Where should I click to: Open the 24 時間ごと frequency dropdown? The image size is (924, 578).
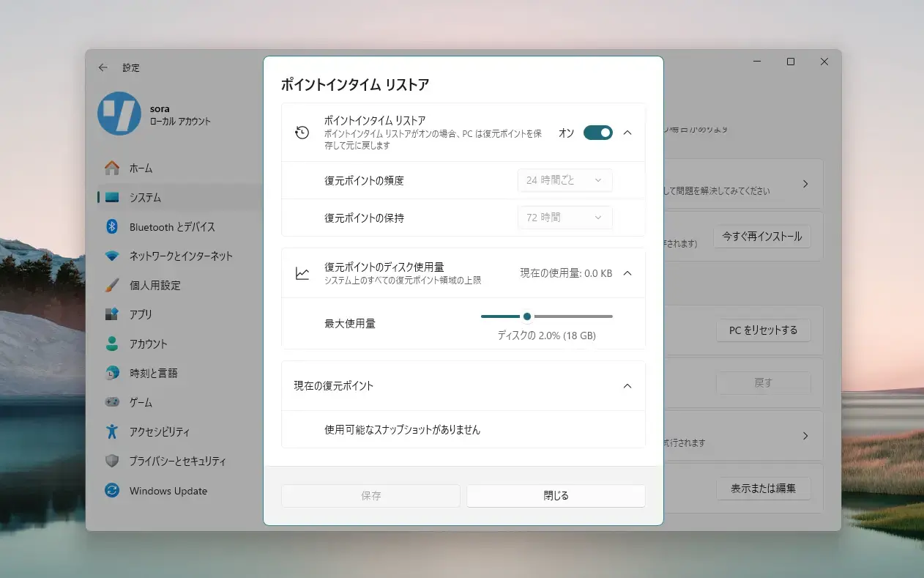[565, 180]
